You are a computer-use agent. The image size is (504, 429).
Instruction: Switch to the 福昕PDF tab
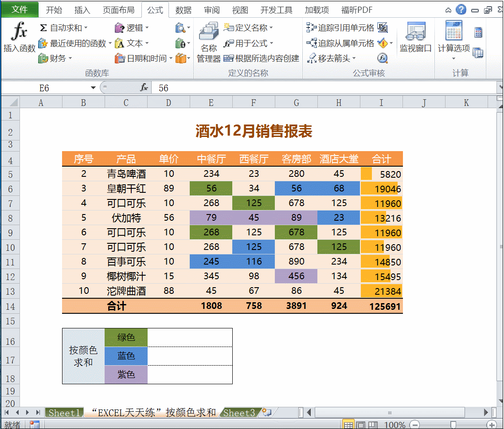(x=356, y=10)
